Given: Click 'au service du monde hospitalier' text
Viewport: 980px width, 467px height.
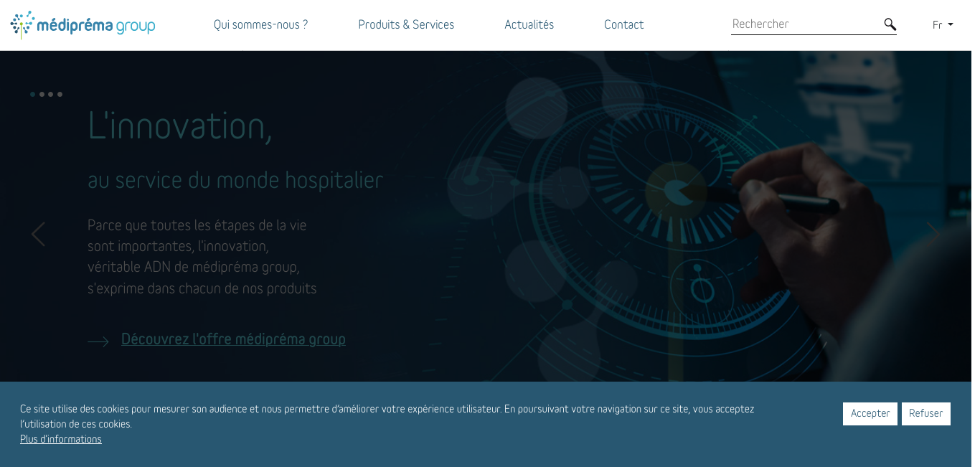Looking at the screenshot, I should 235,180.
